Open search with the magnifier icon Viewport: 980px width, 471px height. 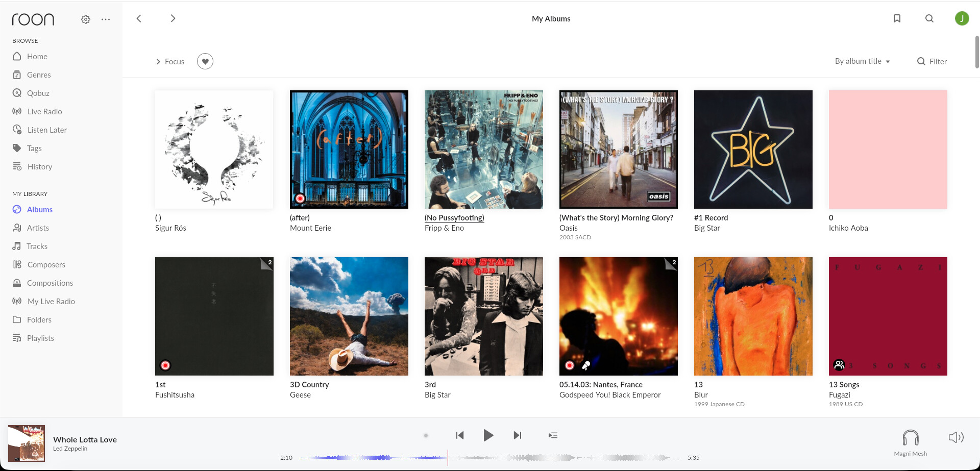929,18
